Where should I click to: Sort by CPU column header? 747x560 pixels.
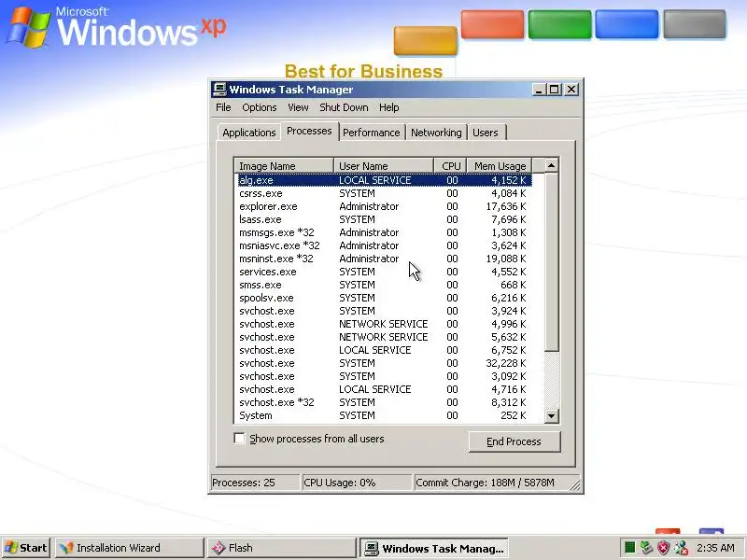pyautogui.click(x=450, y=166)
